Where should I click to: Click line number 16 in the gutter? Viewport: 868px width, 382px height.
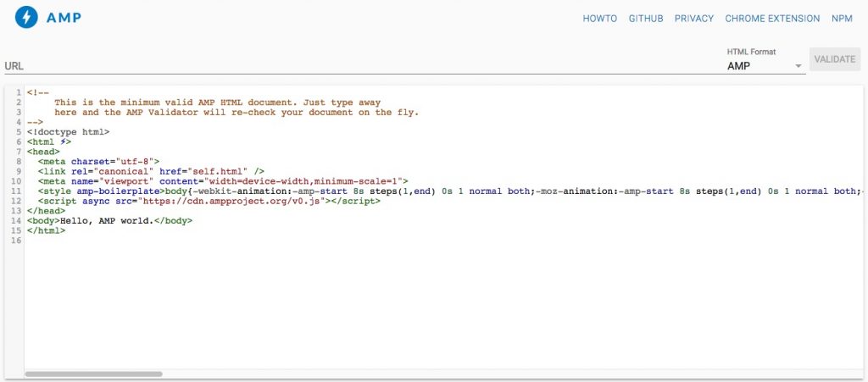16,241
